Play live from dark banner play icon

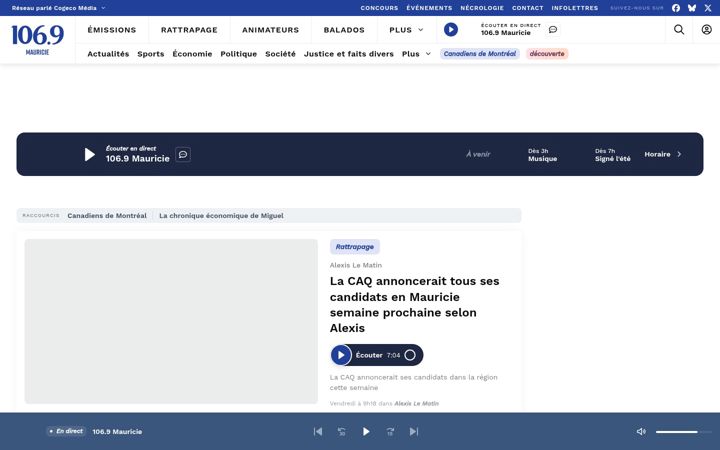pos(90,154)
